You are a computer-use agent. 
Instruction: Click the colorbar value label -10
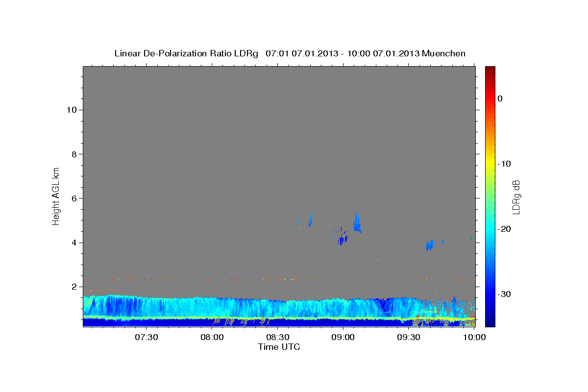pos(505,164)
